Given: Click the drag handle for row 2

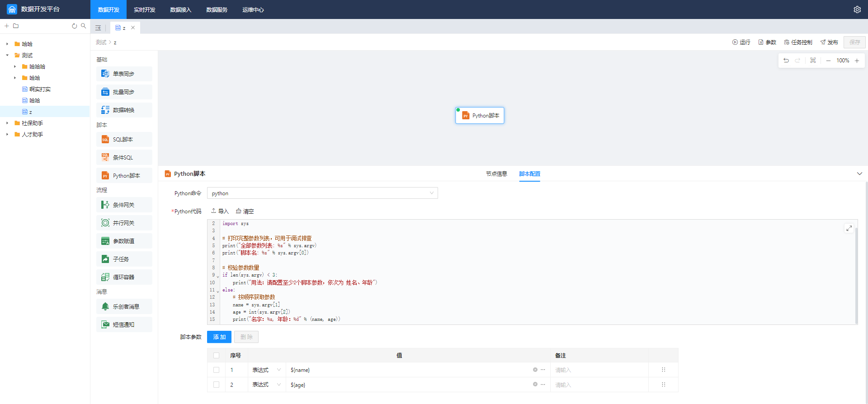Looking at the screenshot, I should (663, 385).
